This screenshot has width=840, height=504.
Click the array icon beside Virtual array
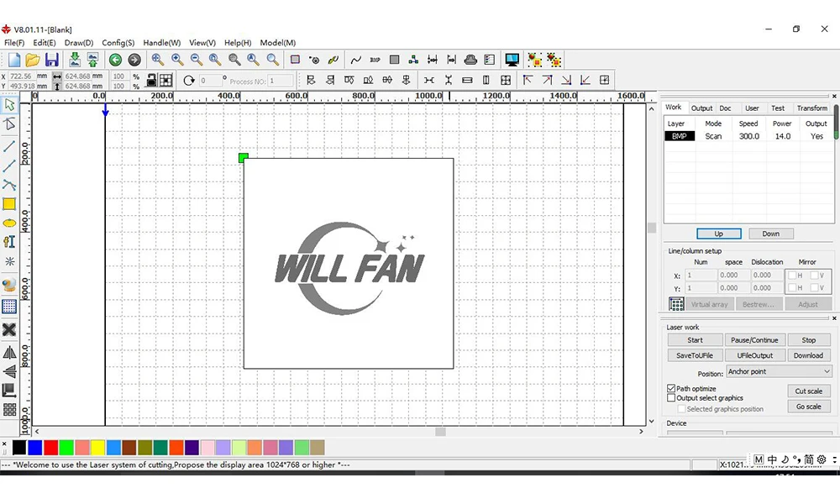676,304
